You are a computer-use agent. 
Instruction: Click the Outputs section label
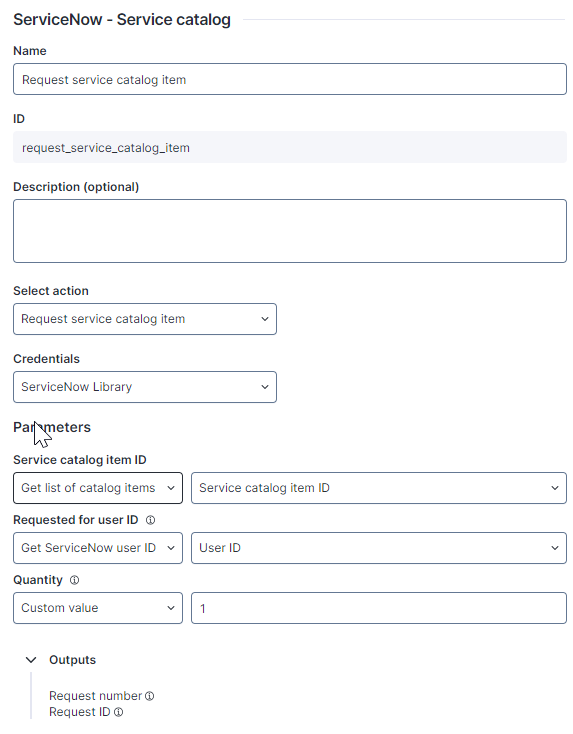point(73,660)
